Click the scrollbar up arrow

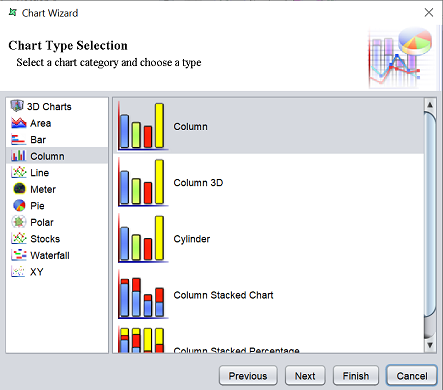(x=430, y=105)
